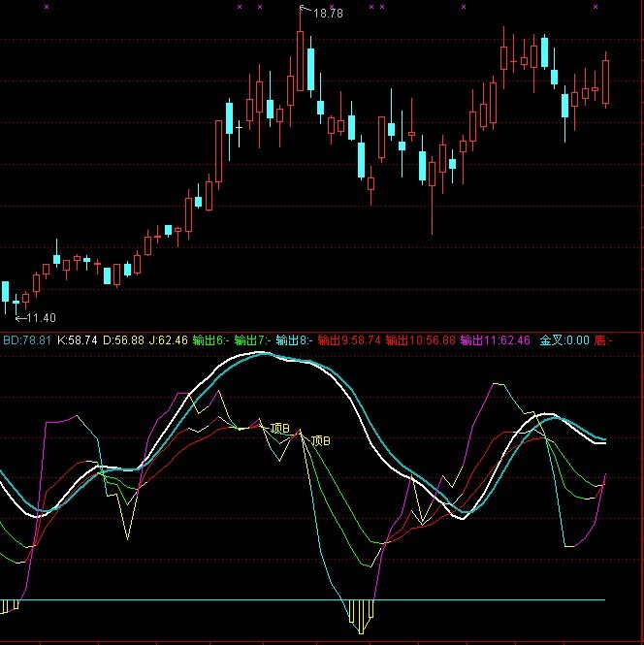Viewport: 644px width, 645px height.
Task: Click the red 输出9:58.74 label
Action: click(349, 340)
